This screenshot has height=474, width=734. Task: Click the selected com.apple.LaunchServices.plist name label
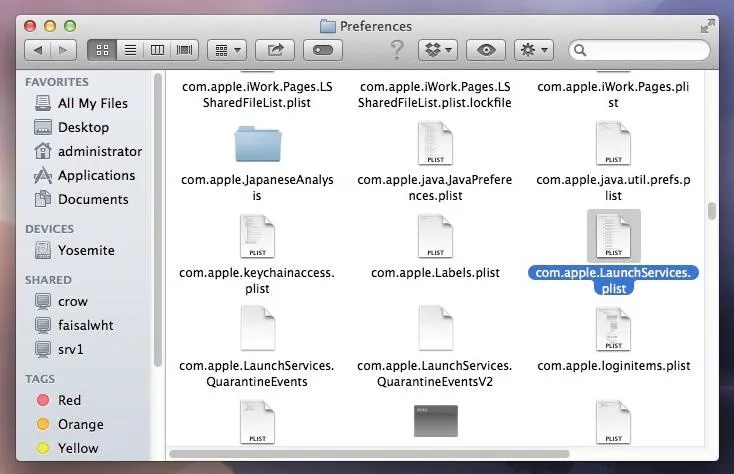click(x=613, y=280)
